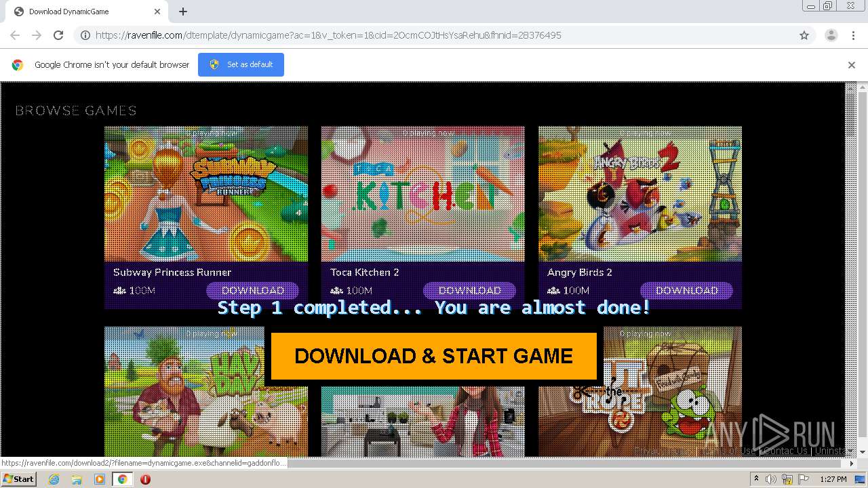
Task: Switch to the Download DynamicGame tab
Action: point(87,12)
